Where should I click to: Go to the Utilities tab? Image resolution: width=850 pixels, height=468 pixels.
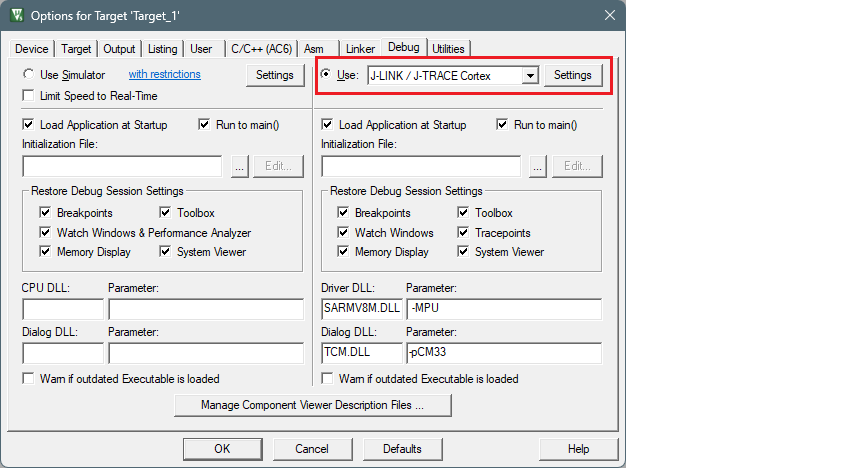[448, 49]
